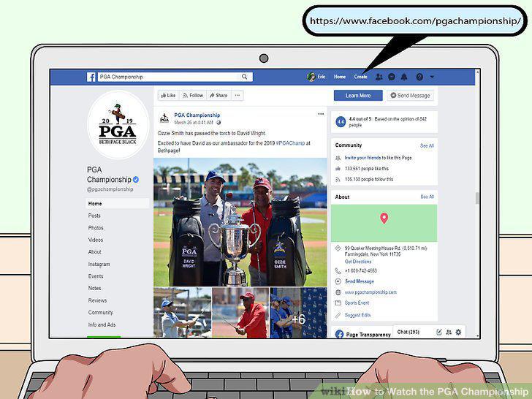Screen dimensions: 532x399
Task: Open the +6 more photos thumbnail
Action: pyautogui.click(x=299, y=313)
